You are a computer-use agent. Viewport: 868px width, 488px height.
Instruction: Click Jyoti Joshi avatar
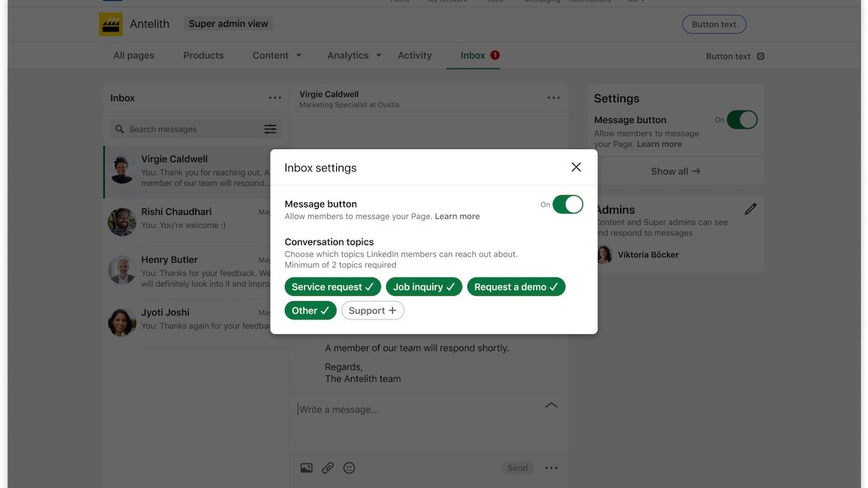pyautogui.click(x=122, y=322)
